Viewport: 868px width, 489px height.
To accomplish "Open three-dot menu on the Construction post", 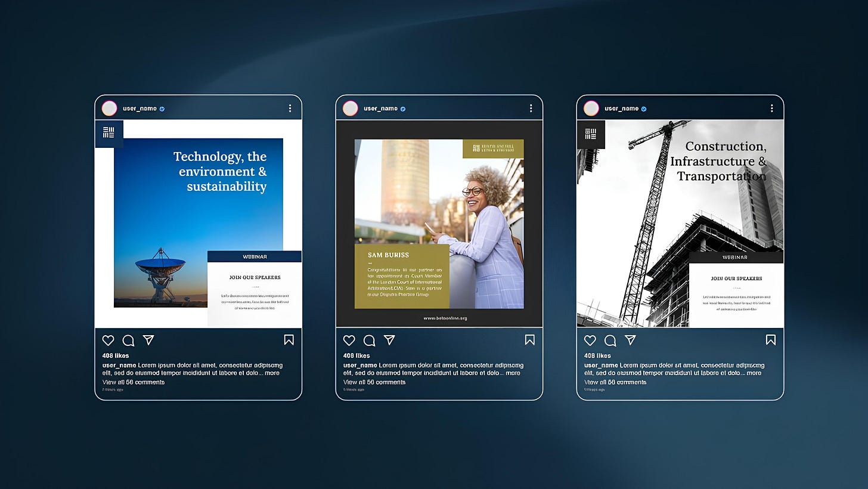I will coord(771,109).
